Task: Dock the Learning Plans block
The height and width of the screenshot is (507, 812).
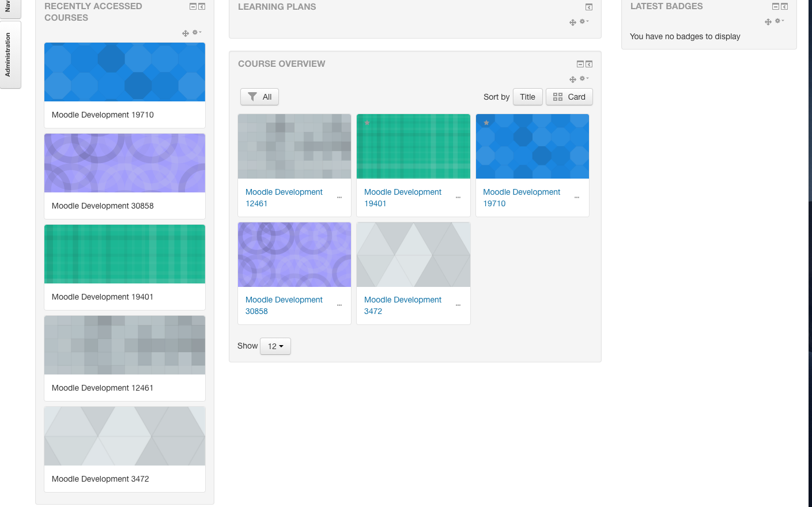Action: (589, 7)
